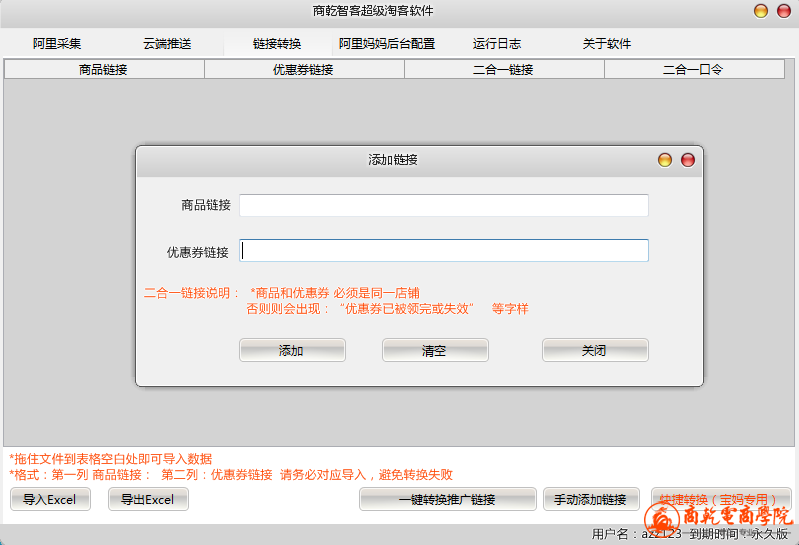The image size is (799, 545).
Task: Switch to the 云端推送 tab
Action: click(x=167, y=44)
